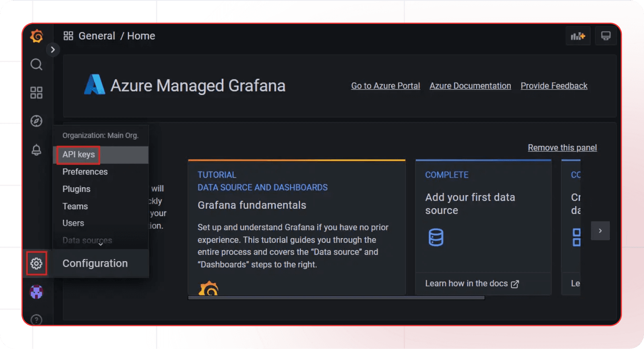
Task: Click the horizontal scrollbar under the cards
Action: click(x=336, y=297)
